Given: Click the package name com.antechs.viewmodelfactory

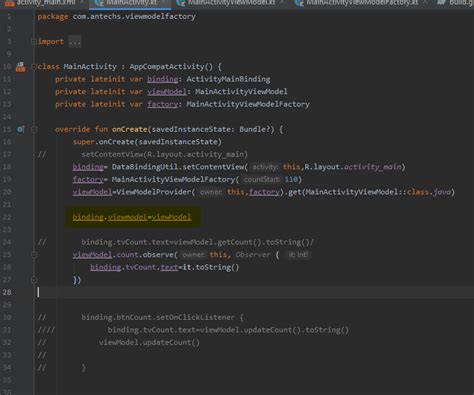Looking at the screenshot, I should tap(134, 16).
